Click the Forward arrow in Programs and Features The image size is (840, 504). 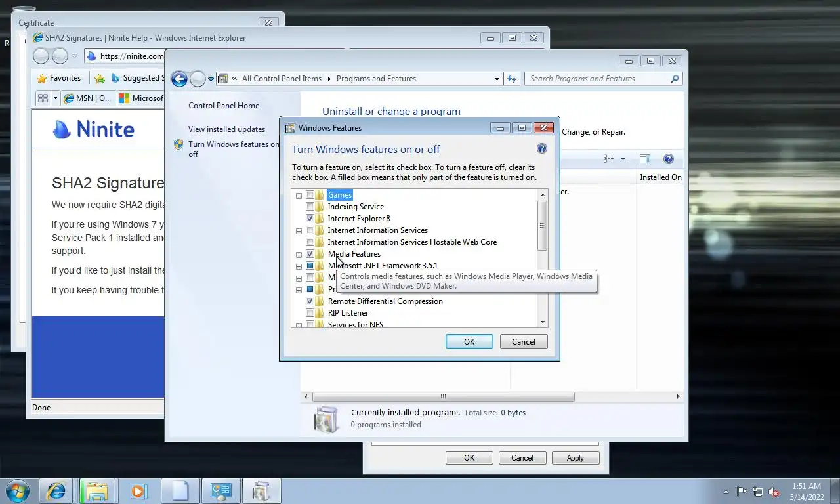pyautogui.click(x=198, y=79)
